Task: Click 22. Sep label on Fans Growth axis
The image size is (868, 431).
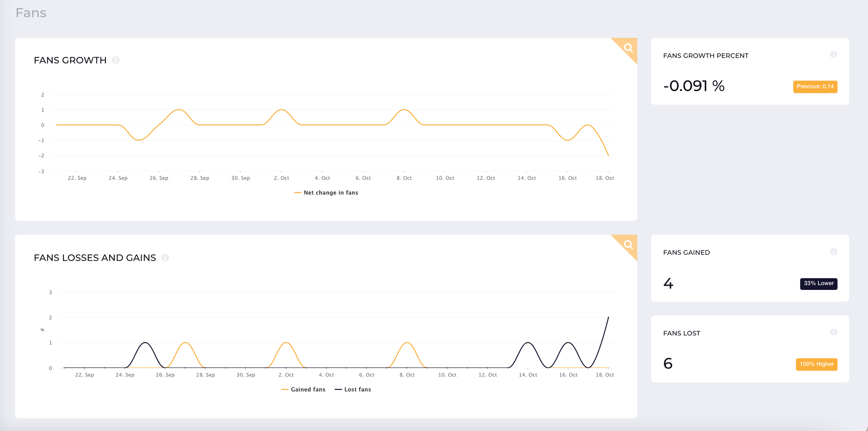Action: (77, 178)
